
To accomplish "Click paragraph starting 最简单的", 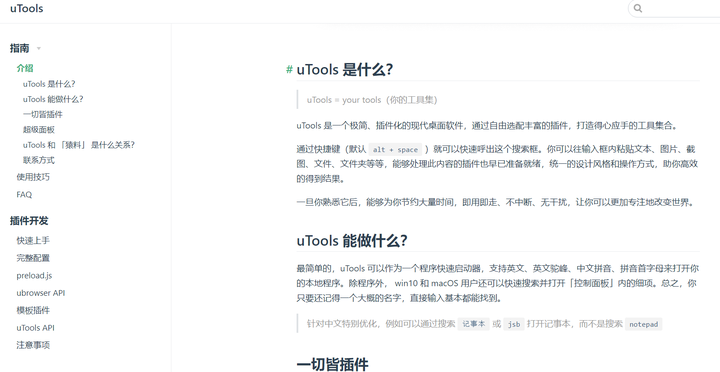I will [498, 283].
